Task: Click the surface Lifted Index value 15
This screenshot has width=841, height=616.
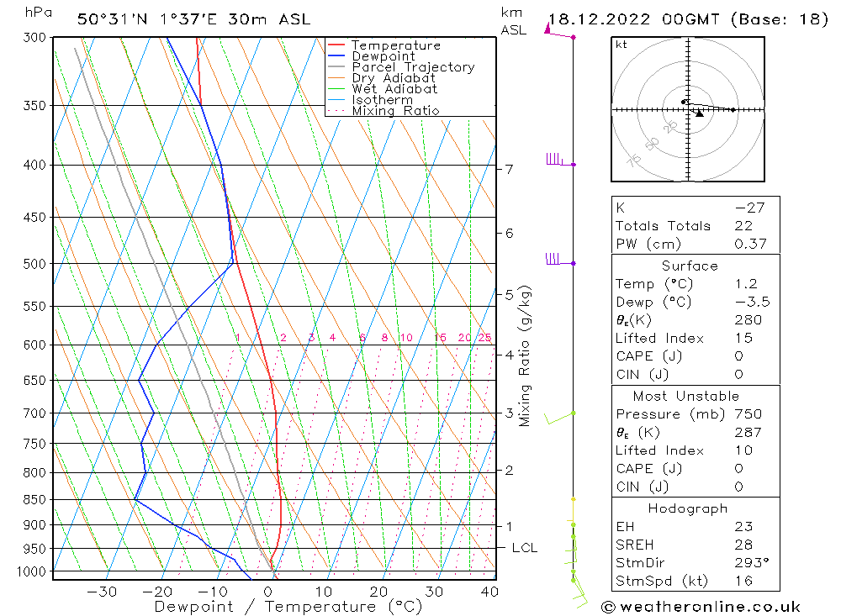Action: click(744, 339)
